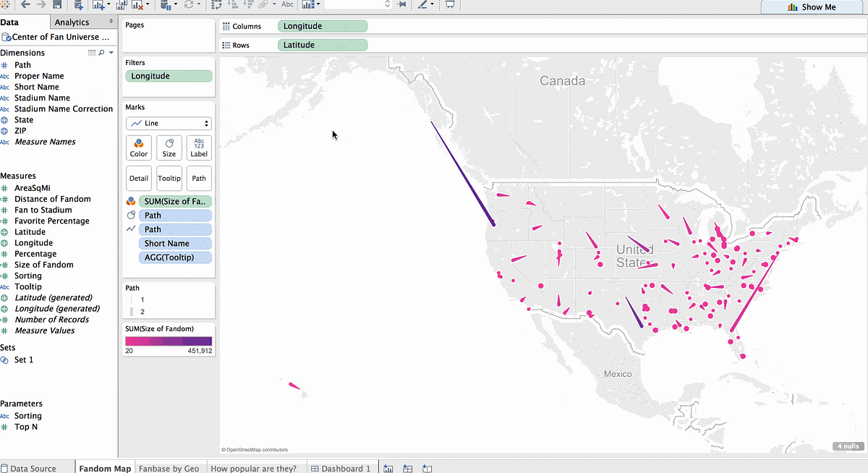Open the Dimensions pane options arrow
Screen dimensions: 868x473
click(111, 52)
